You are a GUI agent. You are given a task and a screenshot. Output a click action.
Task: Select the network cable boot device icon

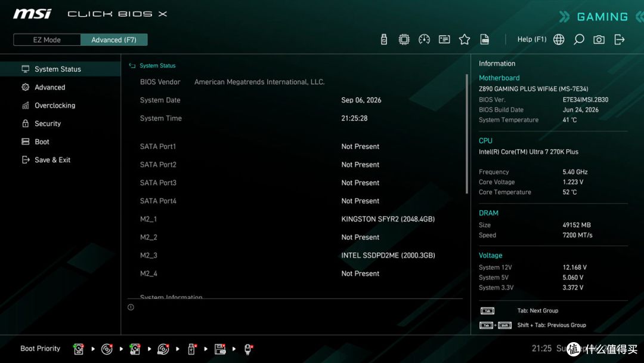pyautogui.click(x=248, y=349)
